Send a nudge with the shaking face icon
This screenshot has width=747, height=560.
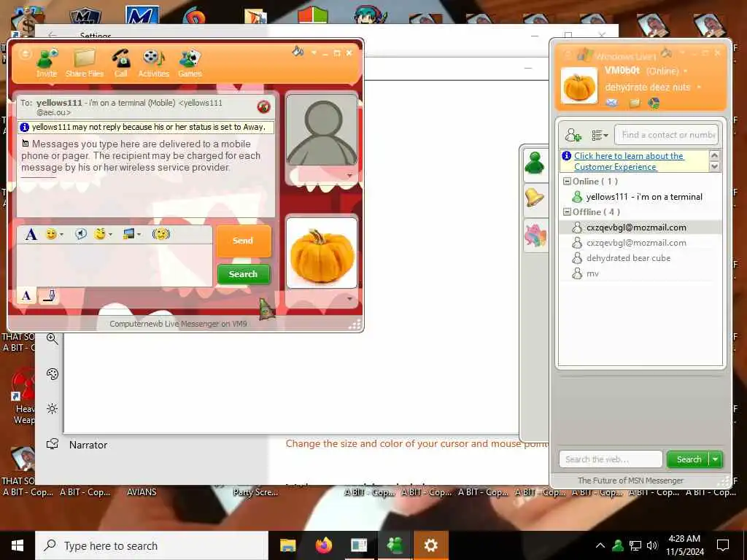point(161,234)
